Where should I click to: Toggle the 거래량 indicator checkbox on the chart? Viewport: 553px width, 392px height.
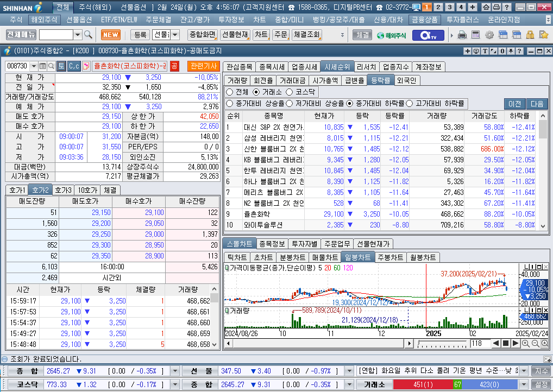227,311
